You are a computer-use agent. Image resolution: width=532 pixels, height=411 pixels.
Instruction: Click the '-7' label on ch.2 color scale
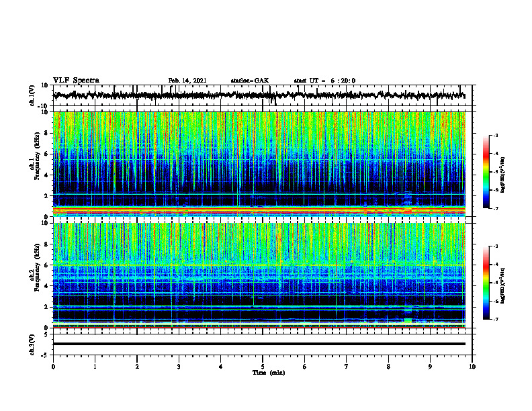(495, 320)
